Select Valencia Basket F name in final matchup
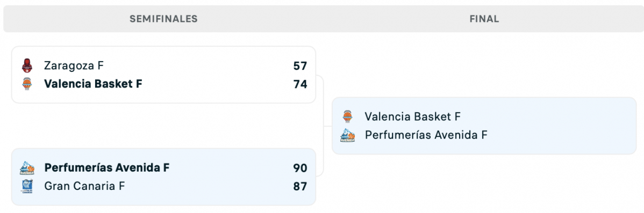644x213 pixels. coord(413,117)
